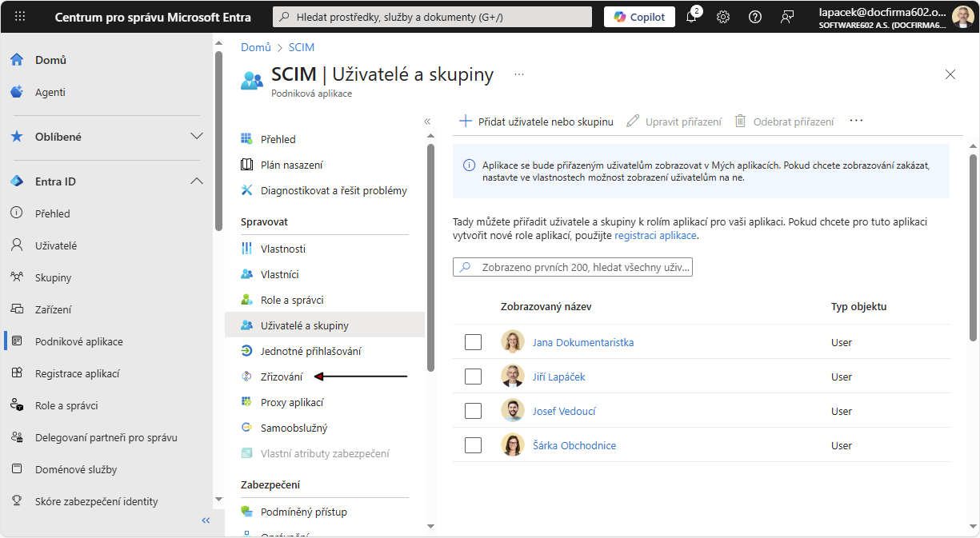The height and width of the screenshot is (538, 980).
Task: Click the Diagnostikovat a řešit problémy icon
Action: click(x=246, y=190)
